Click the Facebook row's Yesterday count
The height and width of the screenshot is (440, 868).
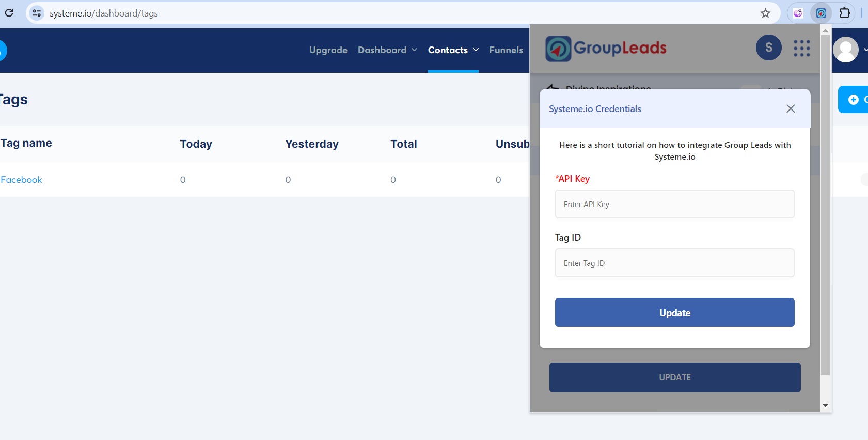tap(288, 180)
